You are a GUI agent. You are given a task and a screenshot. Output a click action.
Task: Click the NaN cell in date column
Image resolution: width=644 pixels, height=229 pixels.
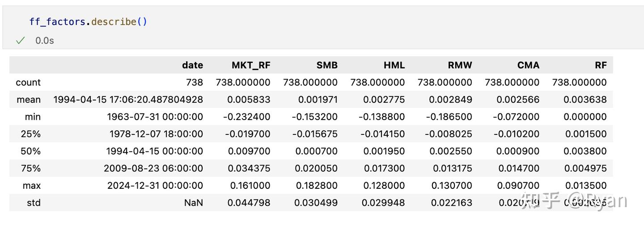[x=193, y=203]
